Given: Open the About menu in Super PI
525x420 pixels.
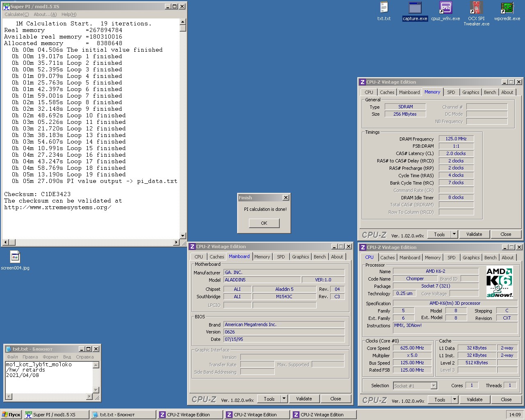Looking at the screenshot, I should tap(45, 14).
